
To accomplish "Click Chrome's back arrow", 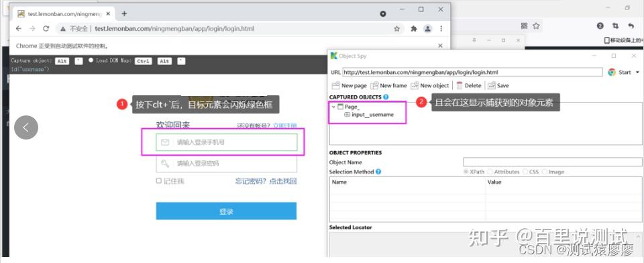I will pyautogui.click(x=19, y=29).
